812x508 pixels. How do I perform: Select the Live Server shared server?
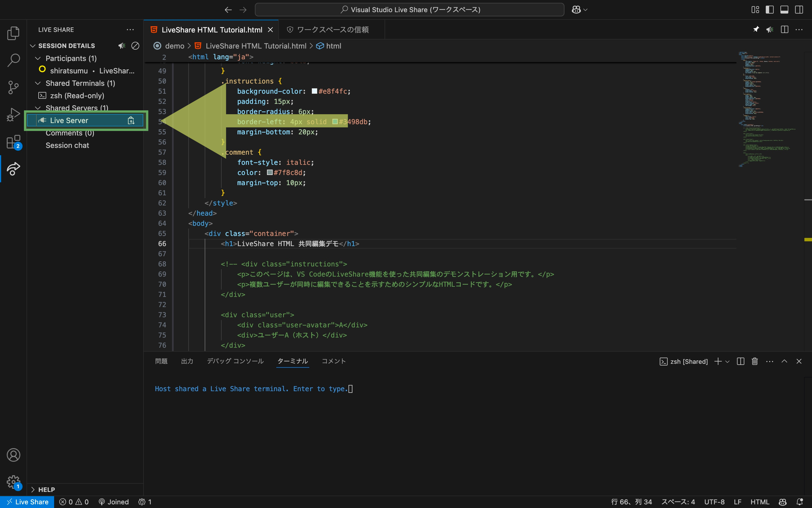tap(85, 121)
